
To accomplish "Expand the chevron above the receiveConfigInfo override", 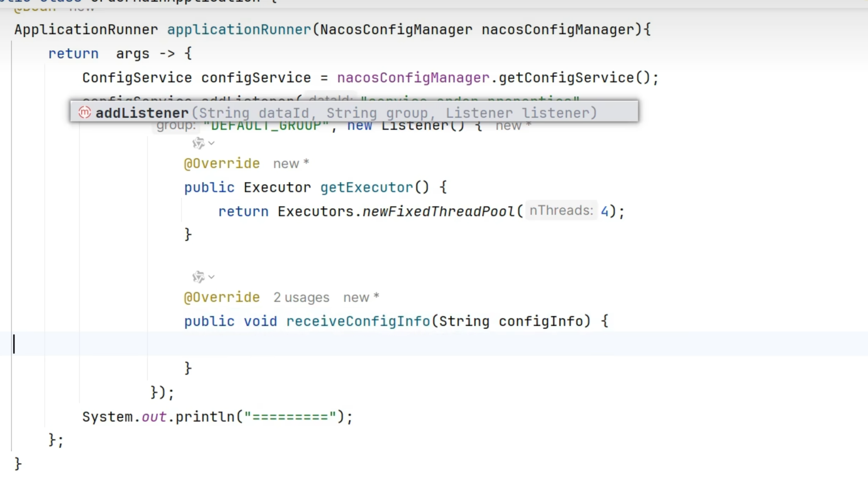I will (212, 277).
